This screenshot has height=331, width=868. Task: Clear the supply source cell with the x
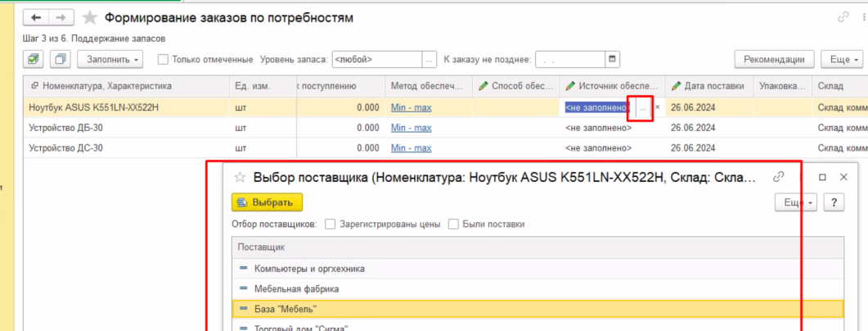pyautogui.click(x=658, y=107)
